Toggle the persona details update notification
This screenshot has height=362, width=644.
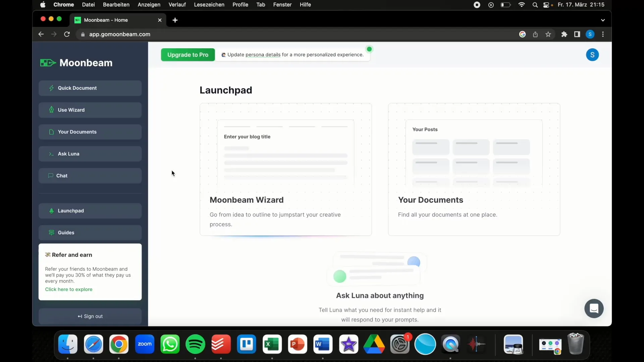point(369,49)
